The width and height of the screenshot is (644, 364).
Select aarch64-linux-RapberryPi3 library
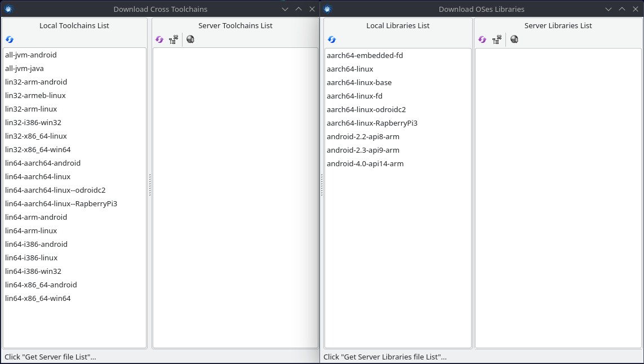click(398, 123)
